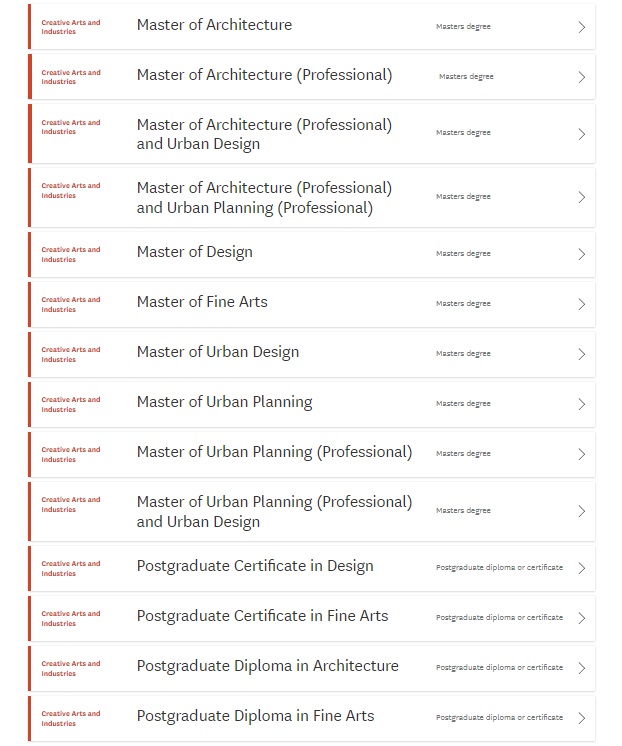Select Master of Architecture (Professional) and Urban Planning (Professional)
This screenshot has height=746, width=622.
pos(264,198)
